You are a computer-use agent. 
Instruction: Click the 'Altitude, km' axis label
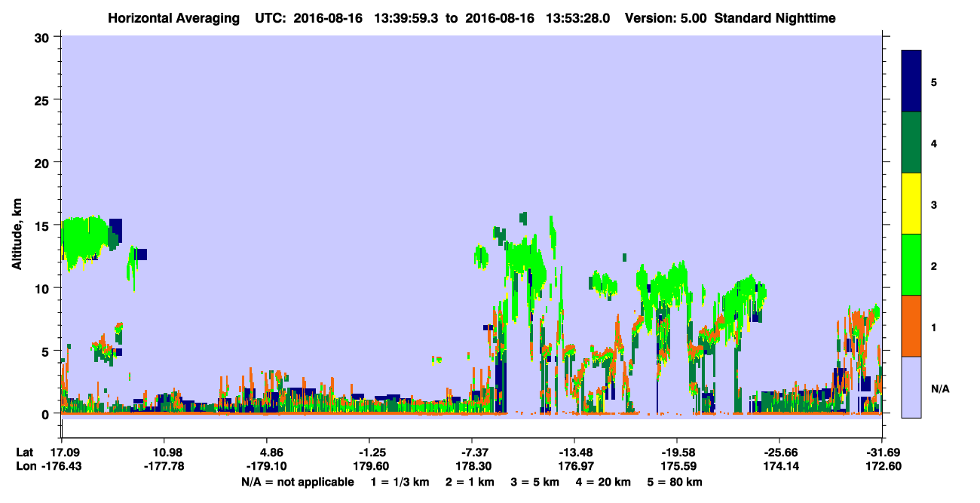coord(17,235)
